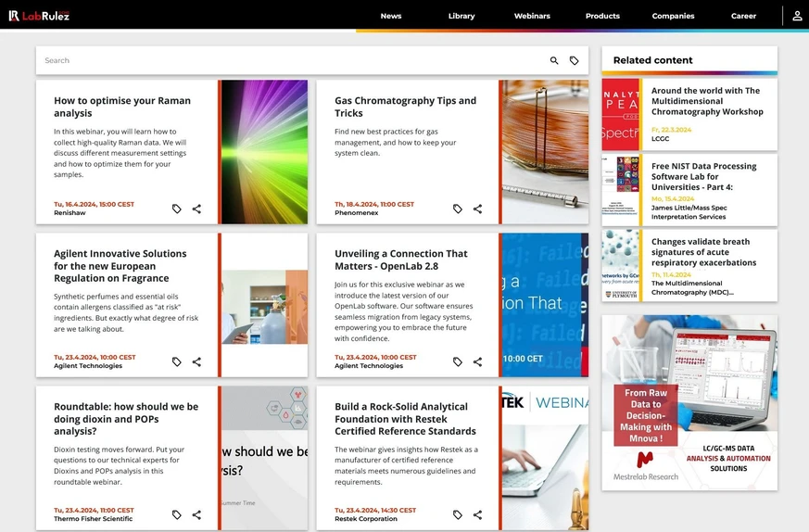The width and height of the screenshot is (809, 532).
Task: Open 'Gas Chromatography Tips and Tricks' title
Action: [x=406, y=107]
